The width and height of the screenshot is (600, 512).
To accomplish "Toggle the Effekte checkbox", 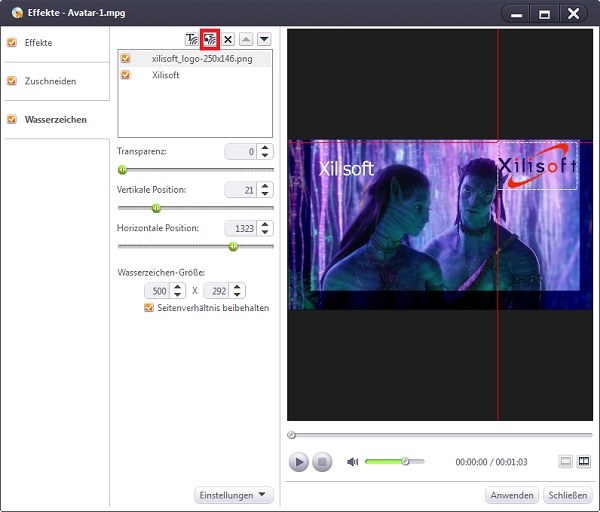I will coord(12,42).
